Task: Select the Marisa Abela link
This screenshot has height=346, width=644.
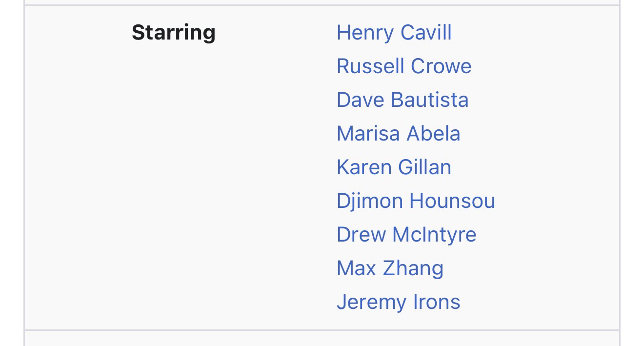Action: pos(398,134)
